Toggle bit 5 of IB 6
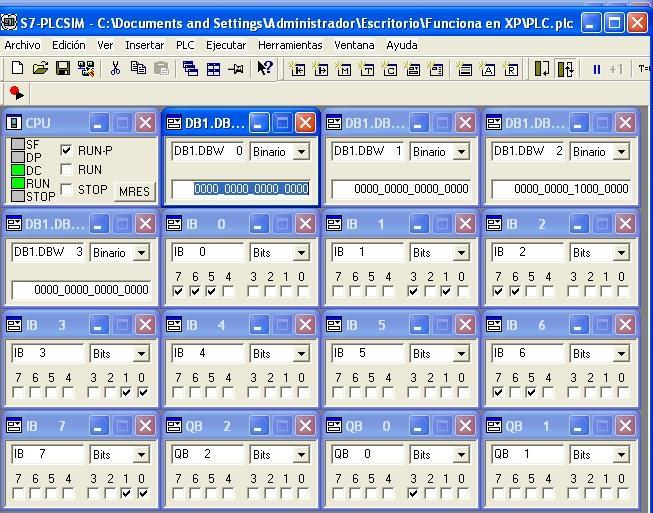This screenshot has width=653, height=513. [x=531, y=392]
